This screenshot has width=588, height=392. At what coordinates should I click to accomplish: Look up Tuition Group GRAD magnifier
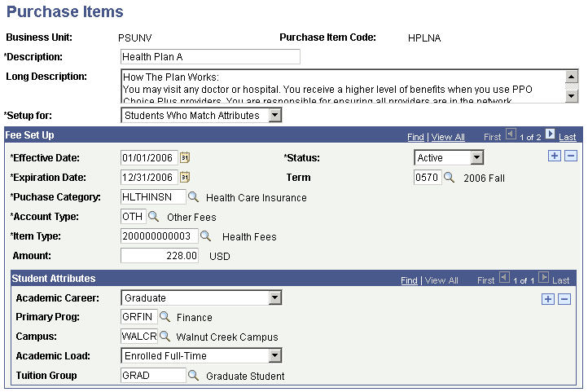tap(193, 375)
